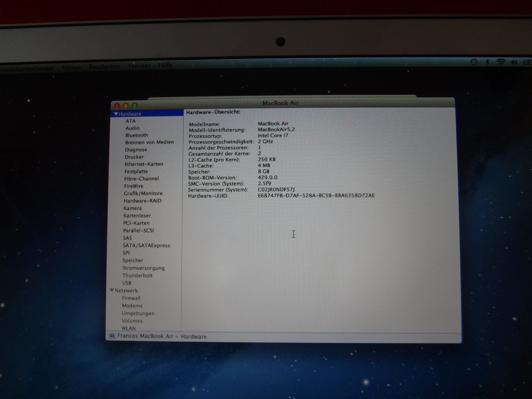
Task: Open the Bluetooth hardware entry
Action: (x=136, y=135)
